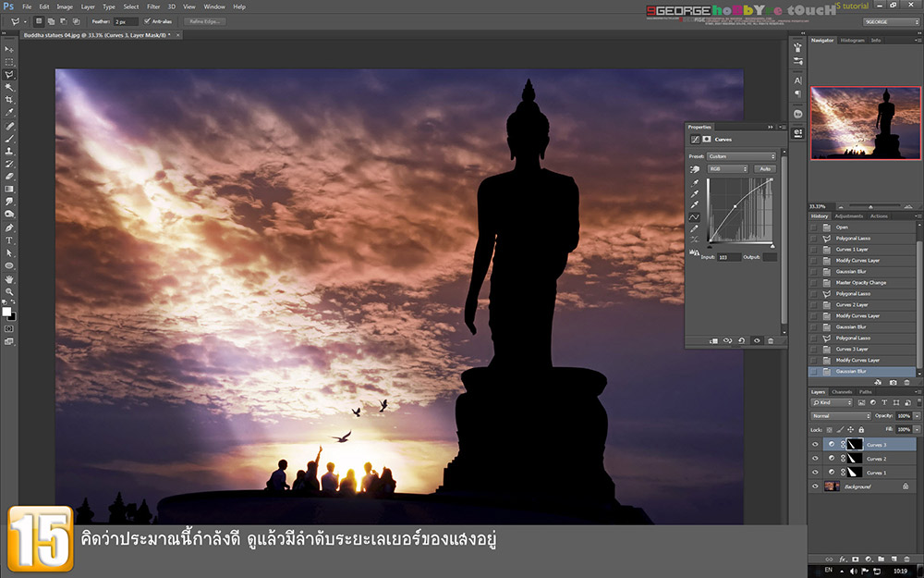Screen dimensions: 924x578
Task: Open the tool preset picker arrow
Action: point(25,22)
